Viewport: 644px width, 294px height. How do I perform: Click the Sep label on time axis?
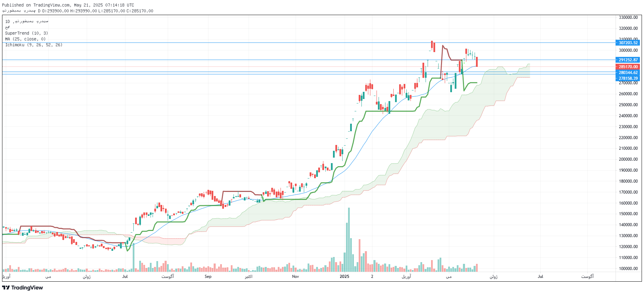point(208,277)
